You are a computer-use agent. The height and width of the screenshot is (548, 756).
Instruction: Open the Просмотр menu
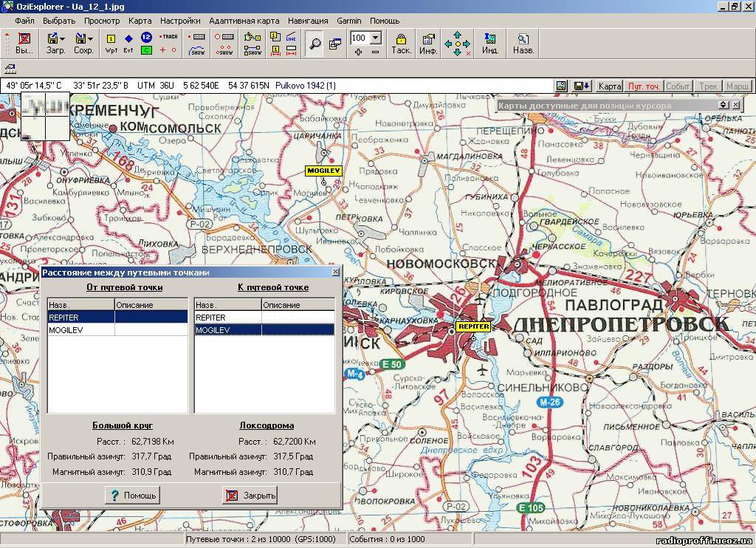102,21
